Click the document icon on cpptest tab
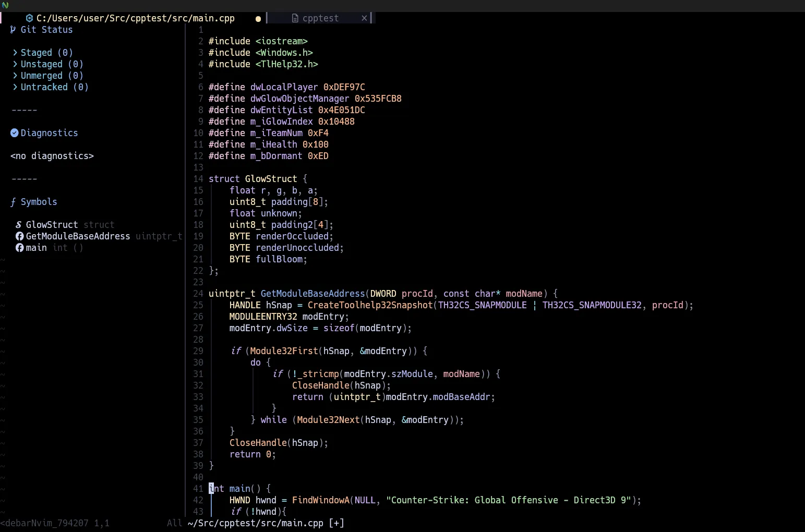Screen dimensions: 805x532 click(295, 18)
